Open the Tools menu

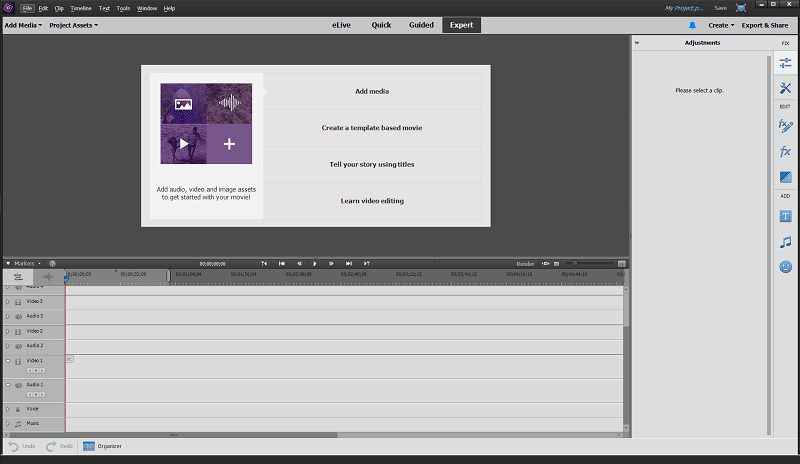click(123, 8)
